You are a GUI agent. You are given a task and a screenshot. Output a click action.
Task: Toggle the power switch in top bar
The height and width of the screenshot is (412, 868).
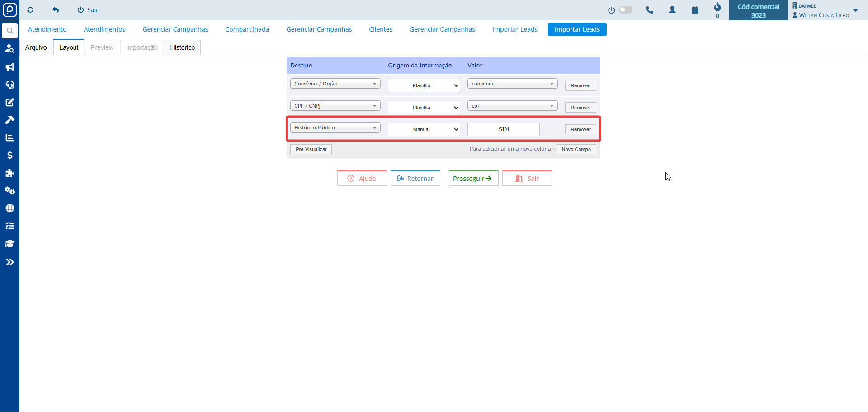pos(625,10)
